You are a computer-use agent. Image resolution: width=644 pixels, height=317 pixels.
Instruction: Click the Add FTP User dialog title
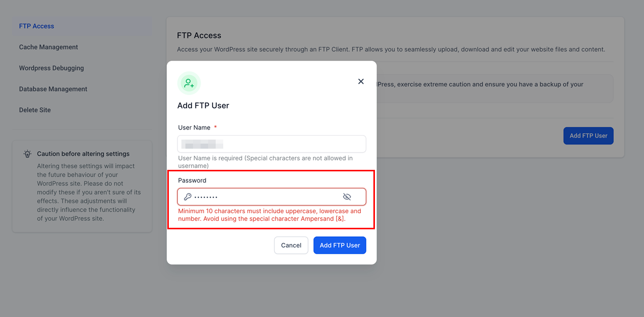pyautogui.click(x=203, y=106)
